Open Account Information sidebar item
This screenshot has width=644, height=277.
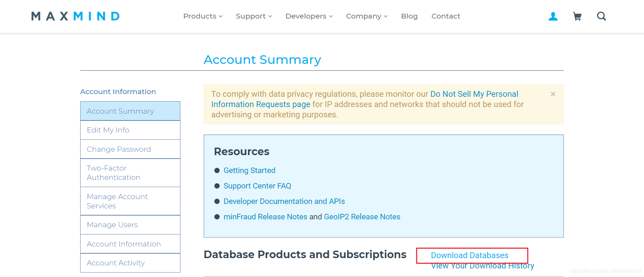point(130,244)
